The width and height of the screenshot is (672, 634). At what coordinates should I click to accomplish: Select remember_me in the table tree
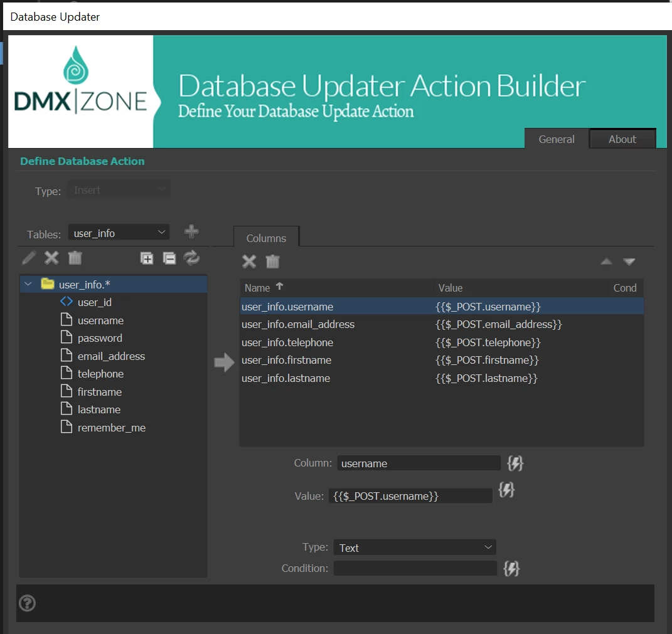pos(112,428)
